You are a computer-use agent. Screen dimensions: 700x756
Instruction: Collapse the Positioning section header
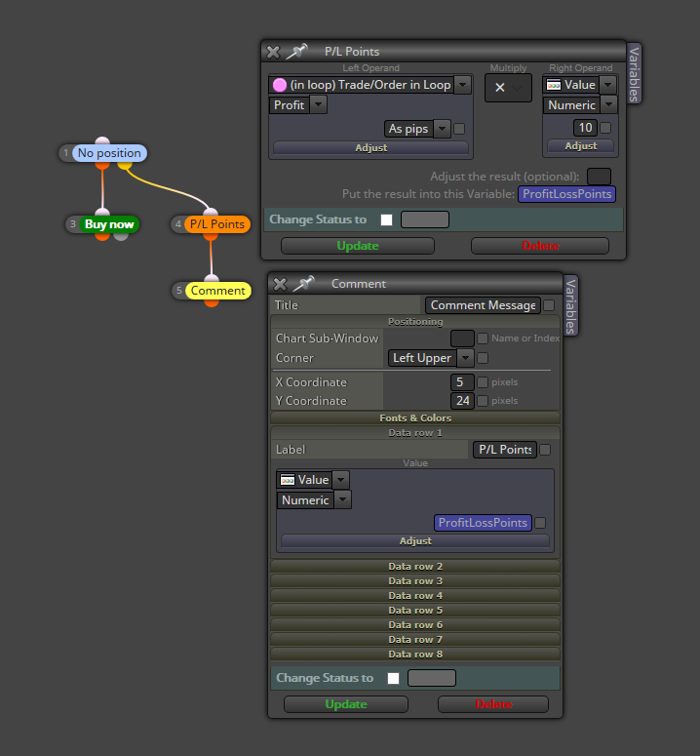click(415, 322)
